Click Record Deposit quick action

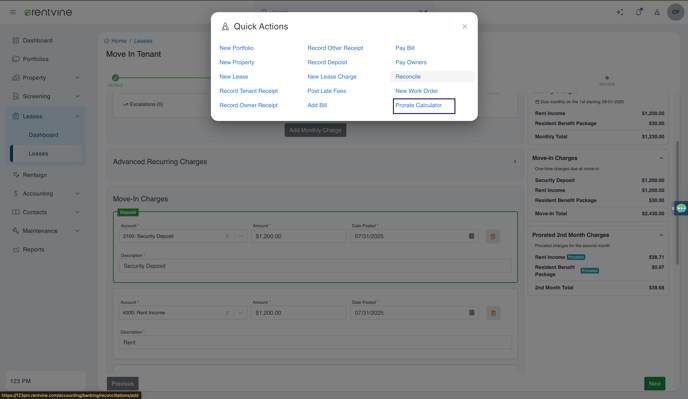pyautogui.click(x=327, y=62)
